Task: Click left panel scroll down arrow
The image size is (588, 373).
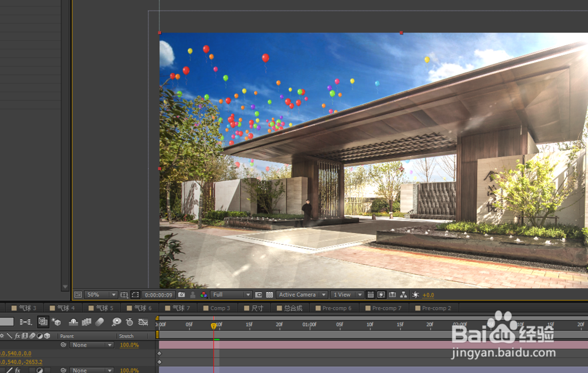Action: tap(65, 287)
